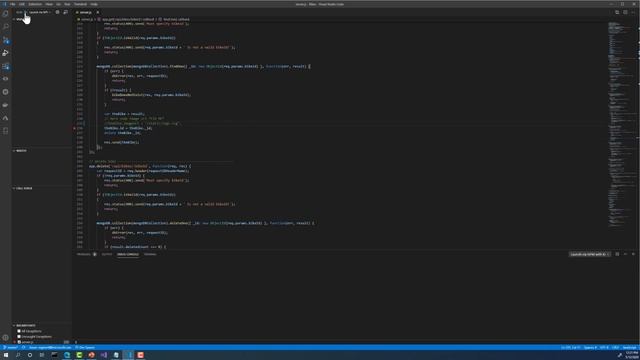
Task: Click the UTF-8 encoding status item
Action: point(604,347)
